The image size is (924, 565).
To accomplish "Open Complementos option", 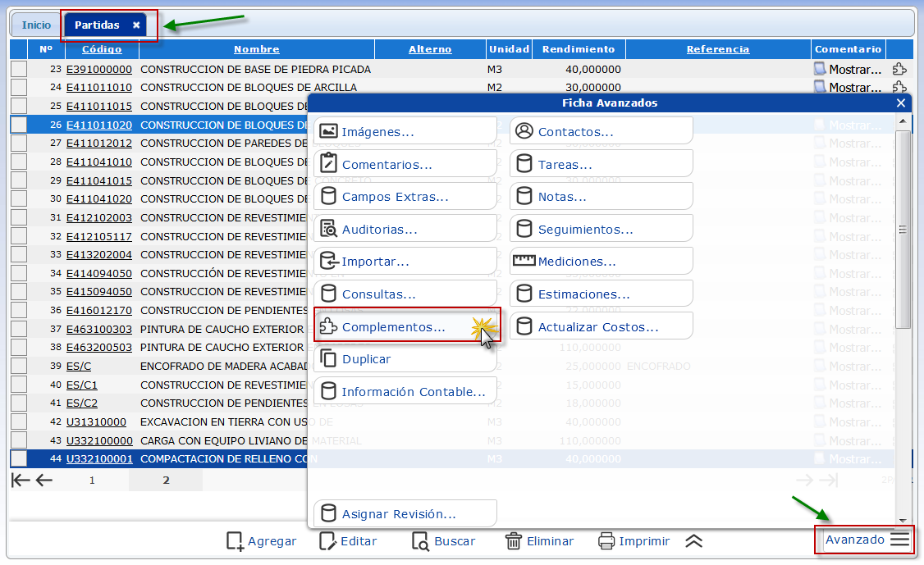I will point(405,326).
